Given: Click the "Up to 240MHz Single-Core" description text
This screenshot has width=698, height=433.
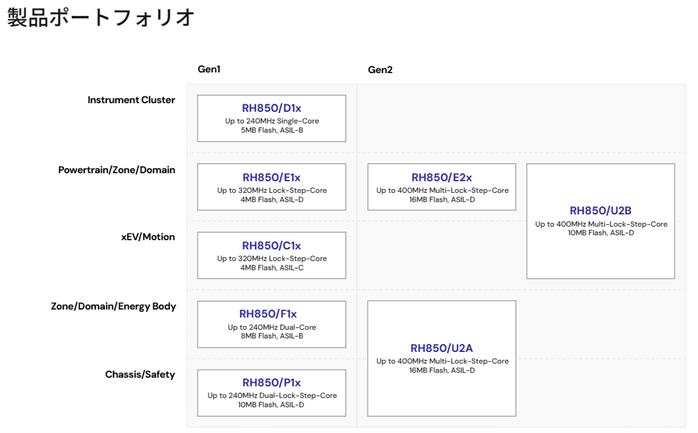Looking at the screenshot, I should pyautogui.click(x=271, y=121).
